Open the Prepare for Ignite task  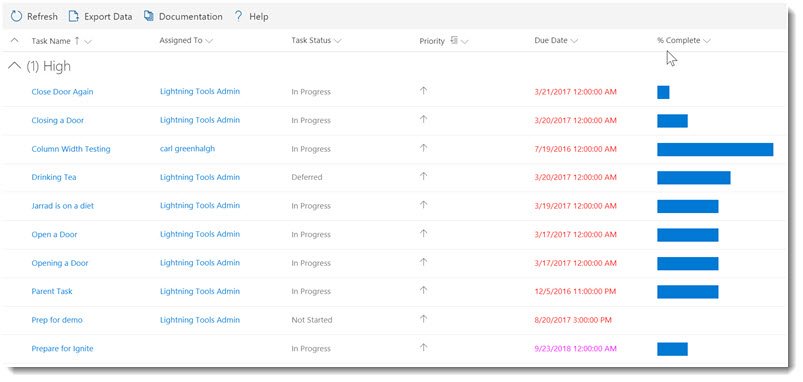pos(62,349)
